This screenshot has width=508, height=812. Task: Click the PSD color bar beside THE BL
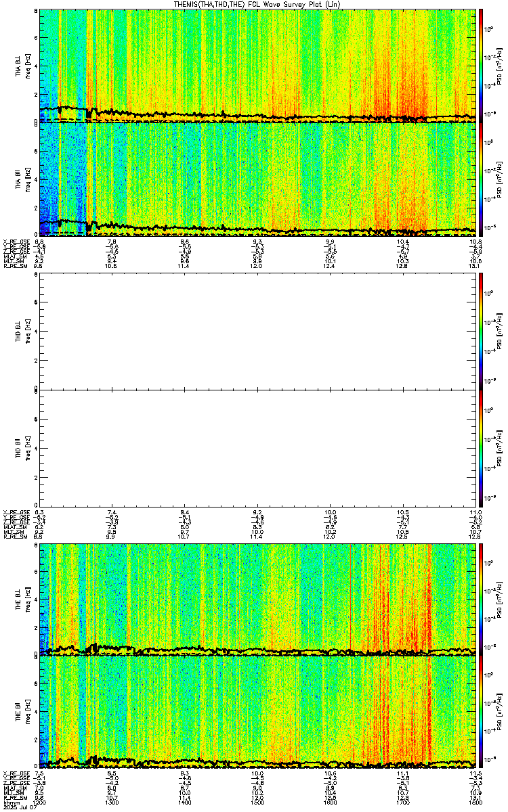click(x=481, y=600)
